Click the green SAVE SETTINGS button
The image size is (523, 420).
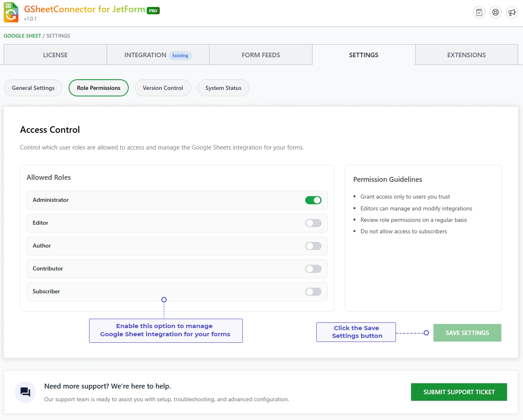click(467, 333)
